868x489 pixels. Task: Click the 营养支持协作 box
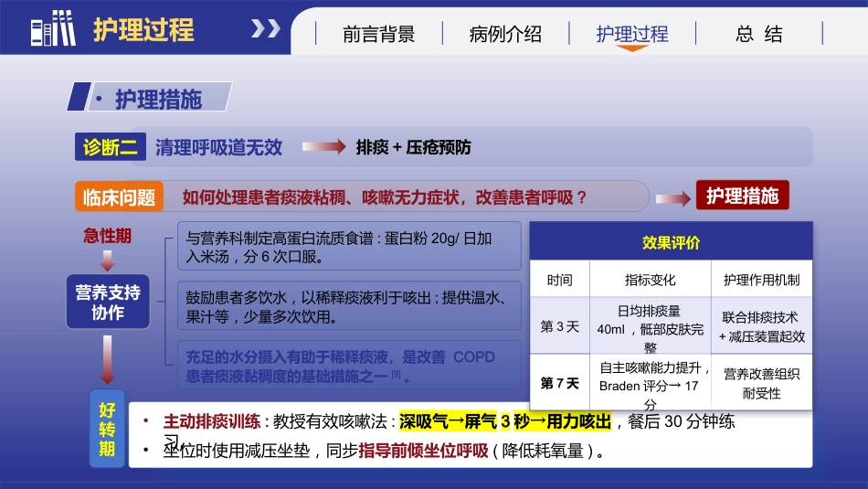click(x=108, y=302)
